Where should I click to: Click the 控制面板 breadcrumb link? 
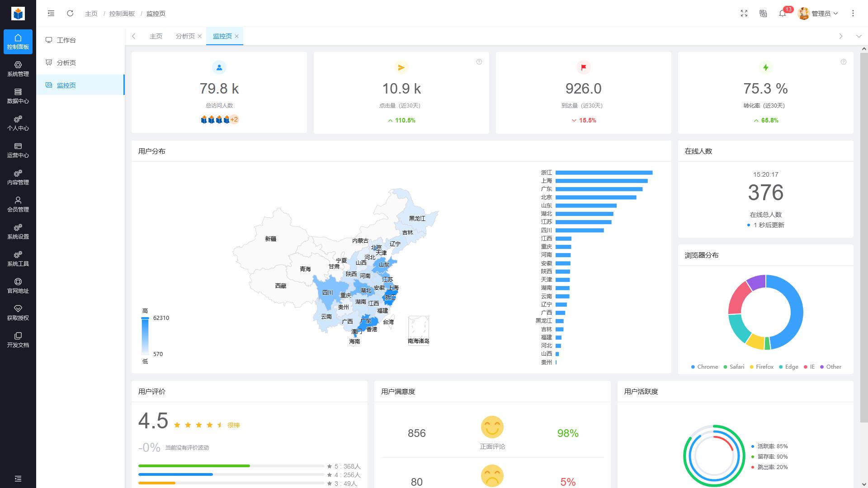click(121, 14)
